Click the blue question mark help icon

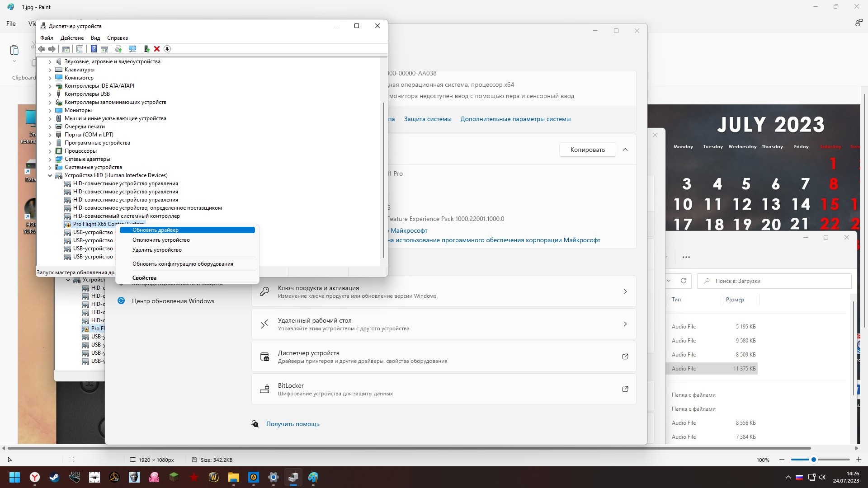[x=94, y=49]
